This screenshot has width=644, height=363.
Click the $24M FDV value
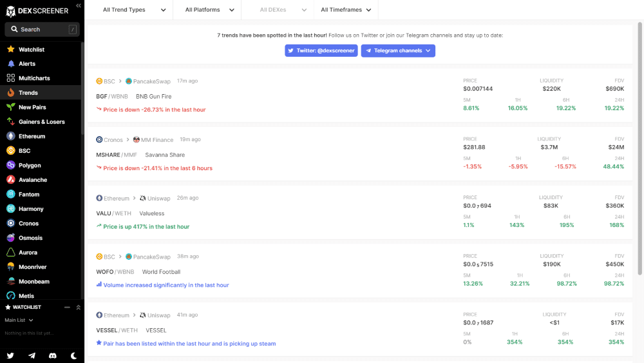tap(616, 147)
